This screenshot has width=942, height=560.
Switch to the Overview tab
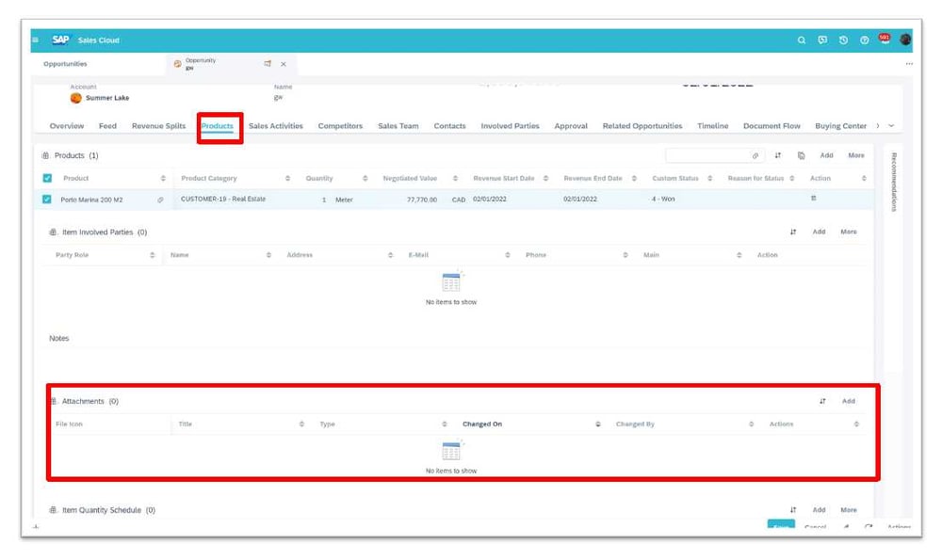coord(67,126)
